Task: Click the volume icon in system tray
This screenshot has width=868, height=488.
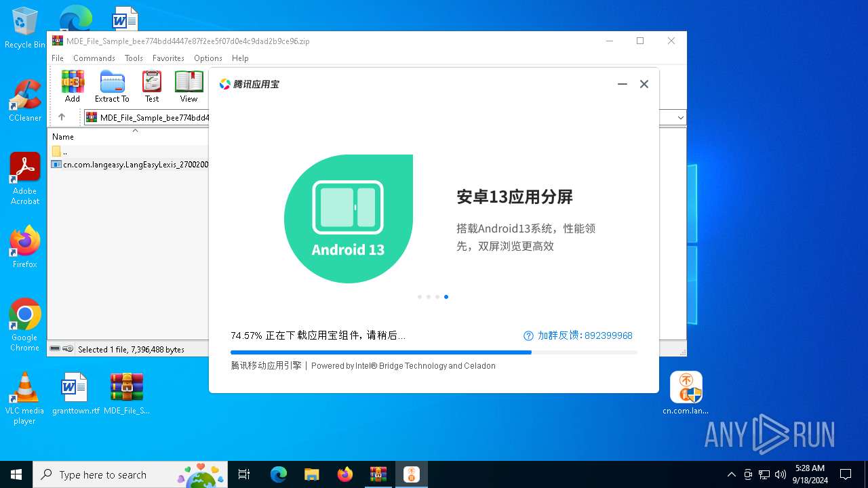Action: pyautogui.click(x=780, y=474)
